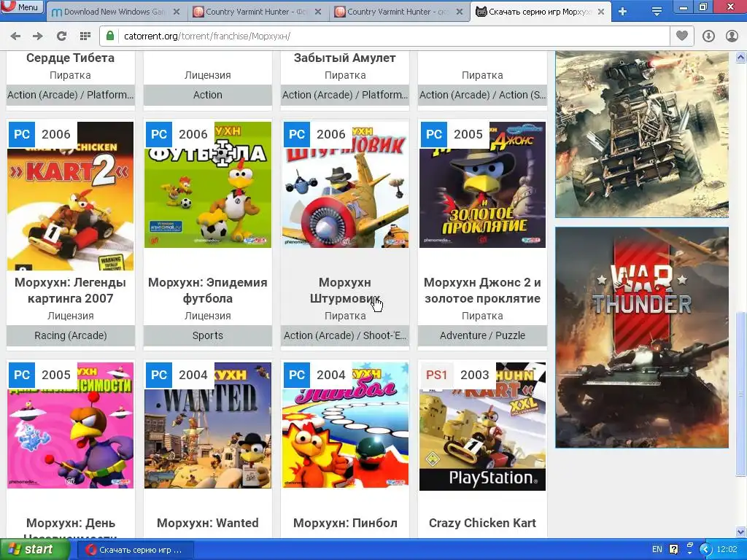Viewport: 747px width, 560px height.
Task: Click the help question-mark tray icon
Action: point(673,550)
